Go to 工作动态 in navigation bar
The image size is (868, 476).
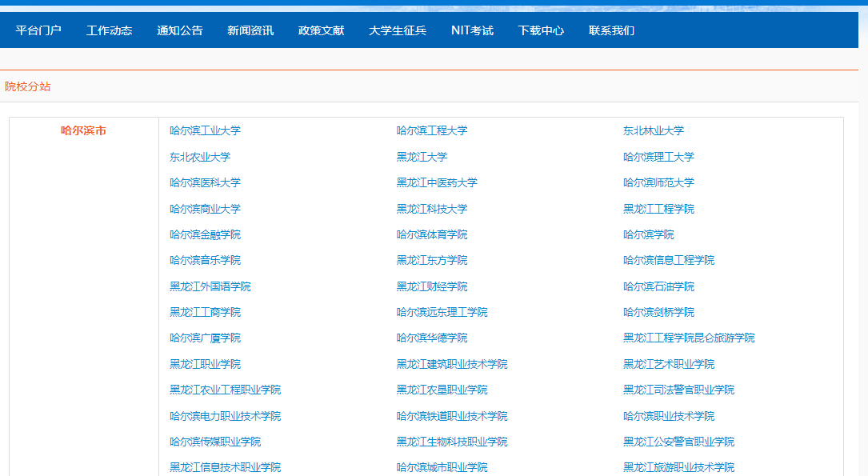coord(109,30)
